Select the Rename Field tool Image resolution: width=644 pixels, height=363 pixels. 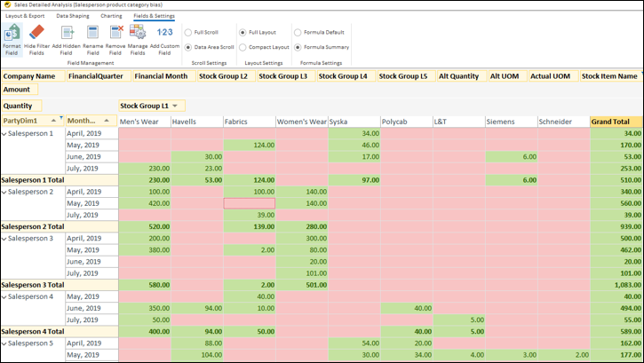click(92, 34)
